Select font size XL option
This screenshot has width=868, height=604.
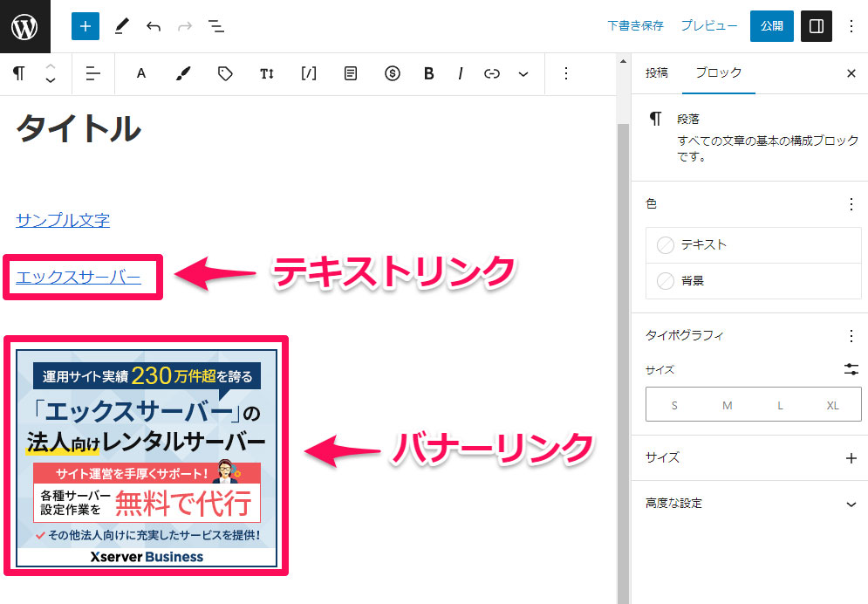832,406
